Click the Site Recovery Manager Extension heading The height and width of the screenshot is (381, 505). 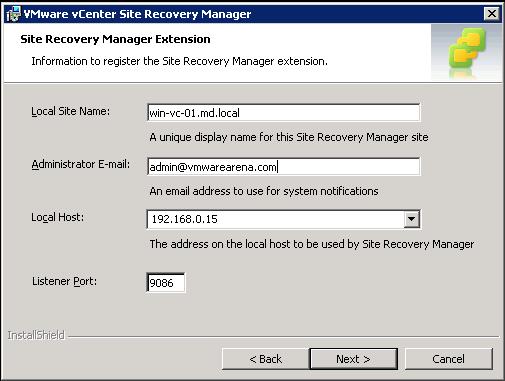[115, 39]
